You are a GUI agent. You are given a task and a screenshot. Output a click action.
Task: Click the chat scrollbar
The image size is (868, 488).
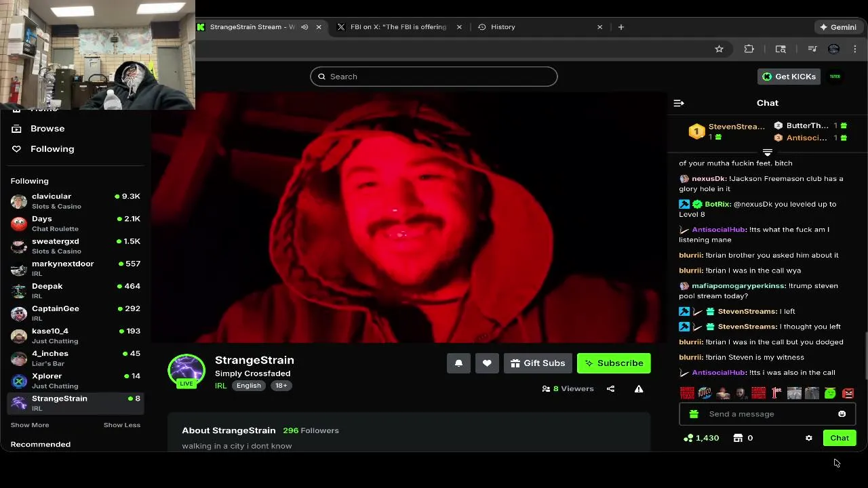[865, 355]
